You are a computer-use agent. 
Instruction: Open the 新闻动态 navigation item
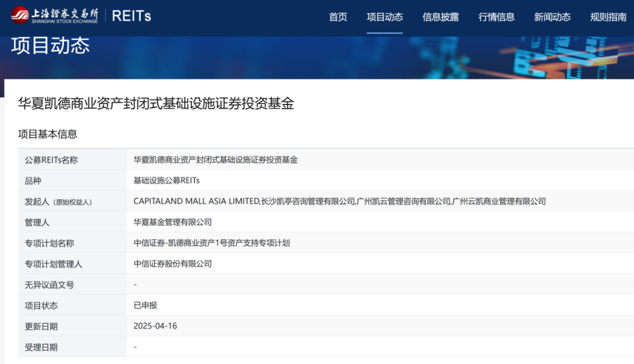[552, 17]
